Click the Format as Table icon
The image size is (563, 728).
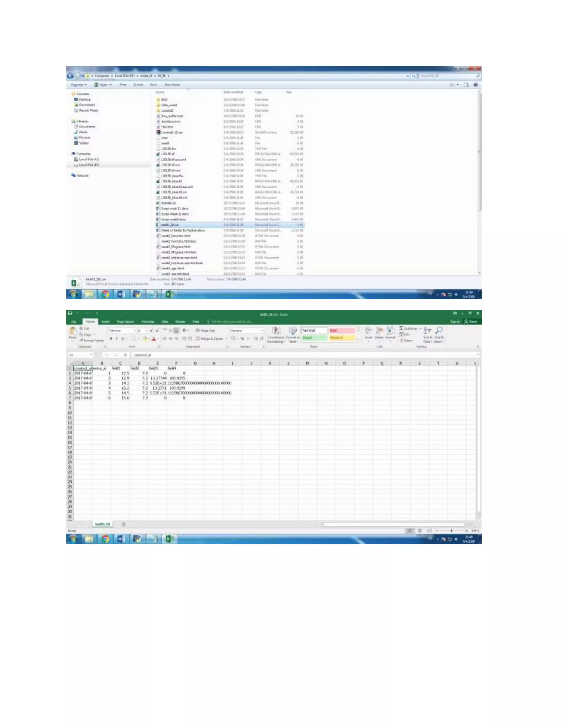pos(292,331)
